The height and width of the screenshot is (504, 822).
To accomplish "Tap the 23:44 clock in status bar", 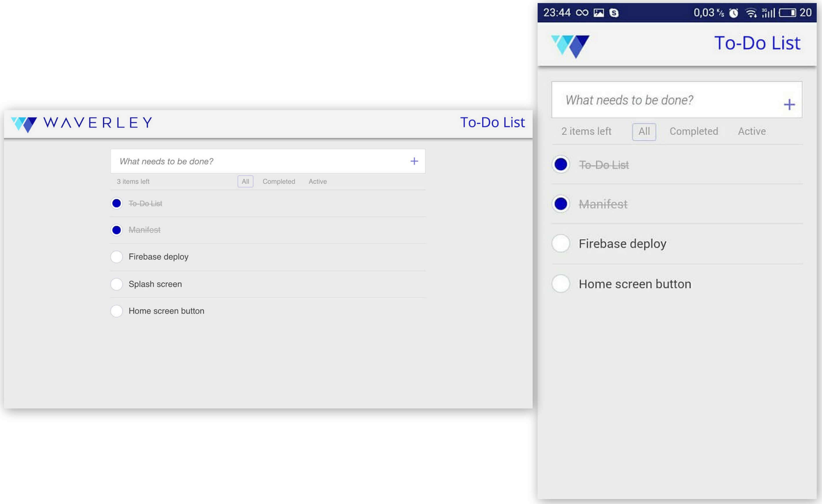I will tap(557, 13).
